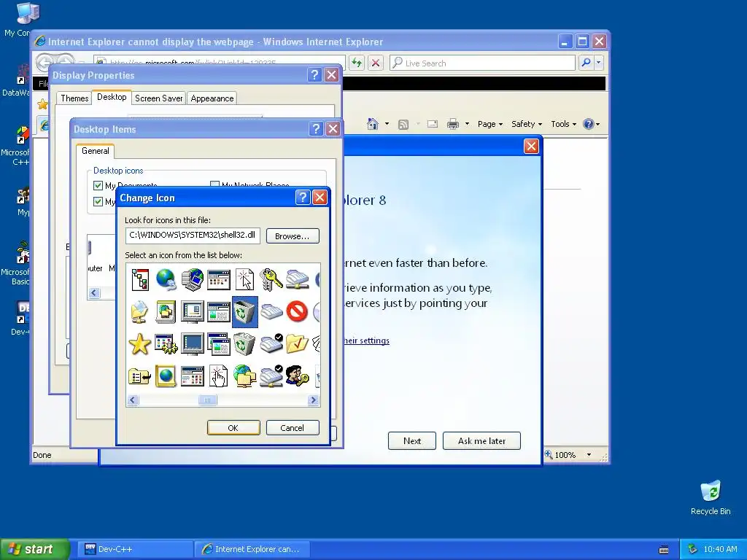Choose the two overlapping windows icon
This screenshot has height=560, width=747.
(219, 344)
